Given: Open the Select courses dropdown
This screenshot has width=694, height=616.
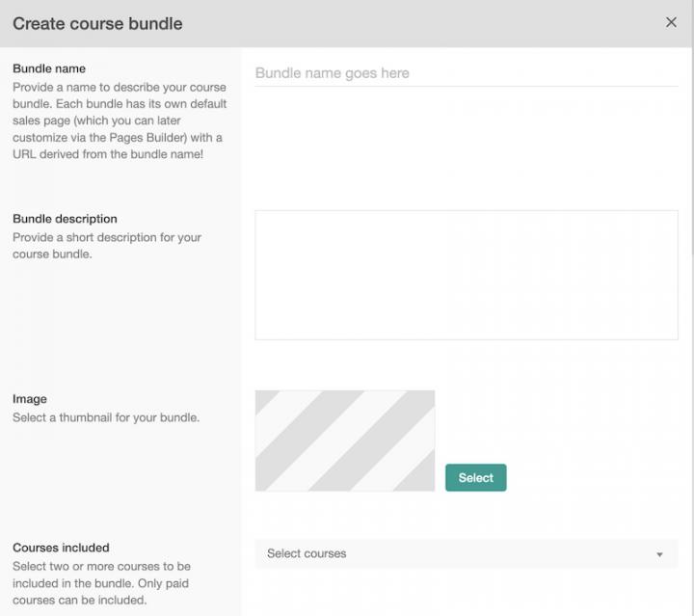Looking at the screenshot, I should pyautogui.click(x=467, y=553).
